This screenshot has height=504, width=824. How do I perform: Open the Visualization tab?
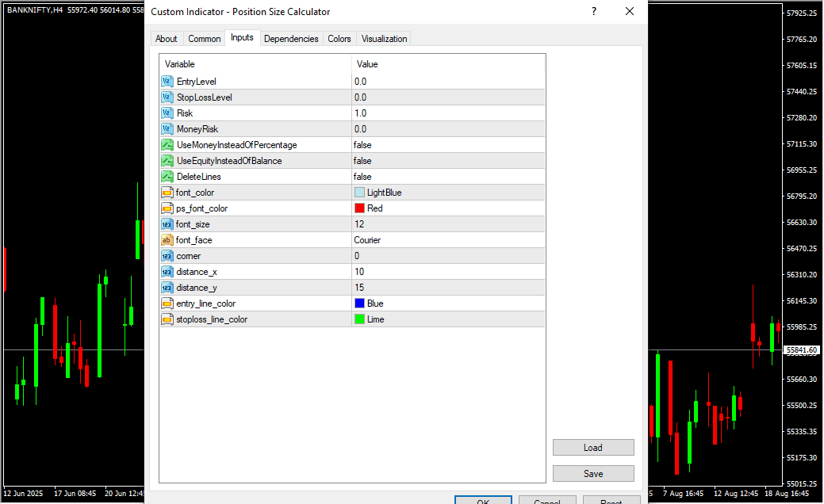384,39
